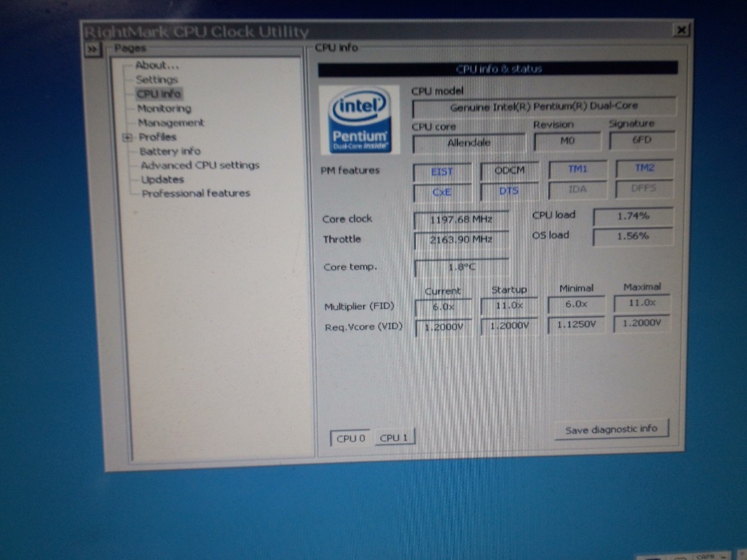747x560 pixels.
Task: Open the Battery info page
Action: (x=170, y=151)
